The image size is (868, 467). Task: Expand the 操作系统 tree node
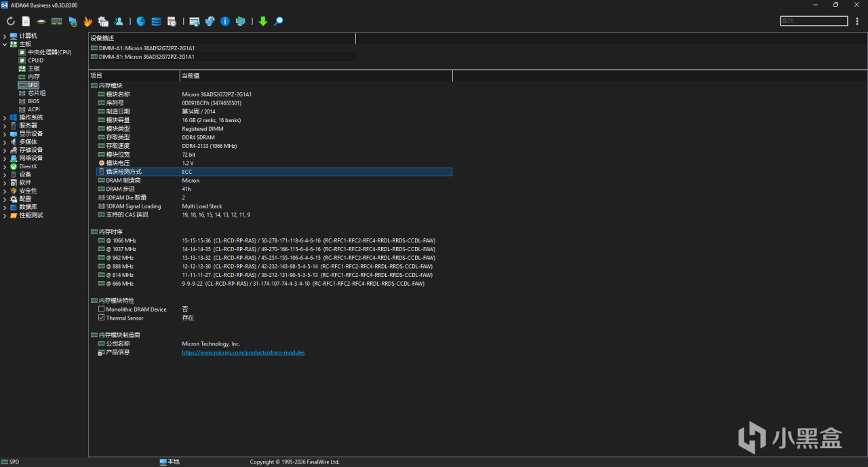pyautogui.click(x=5, y=117)
